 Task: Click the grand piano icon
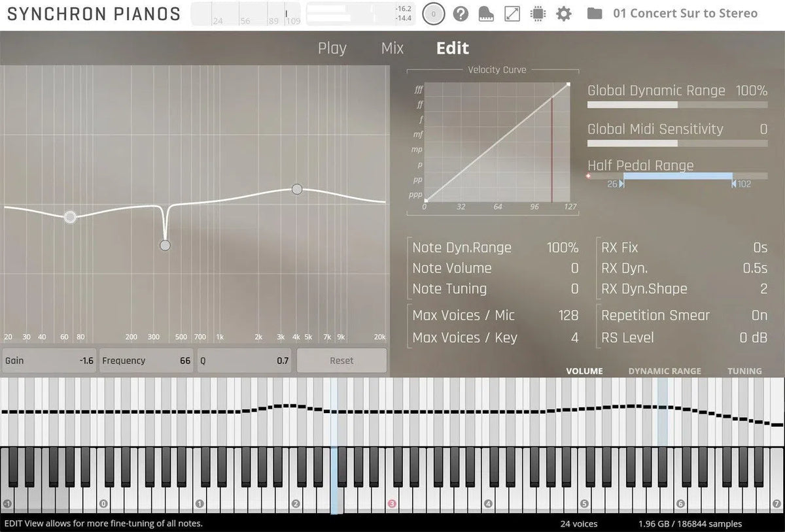point(487,14)
